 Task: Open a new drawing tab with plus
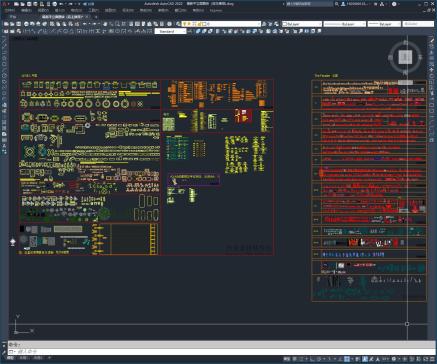point(96,17)
